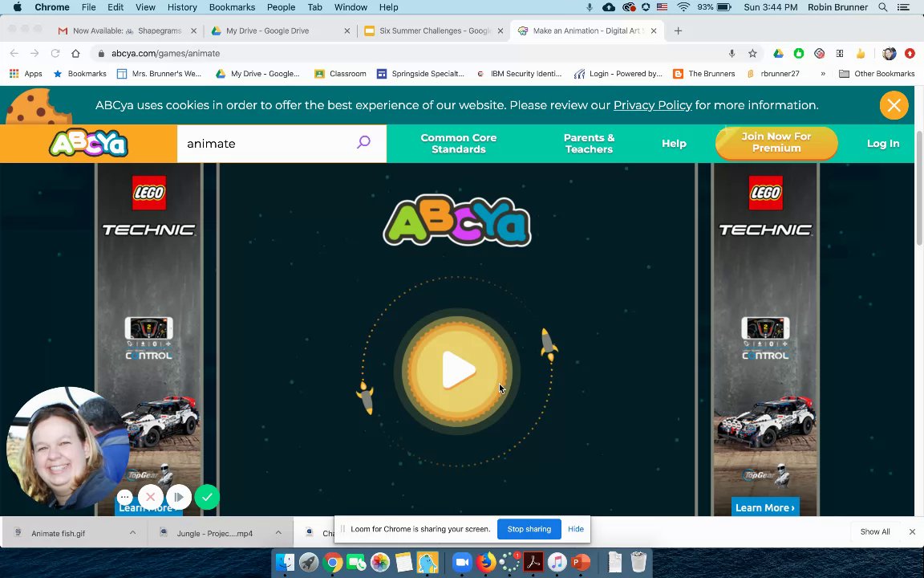Click Stop sharing in the Loom notice
Viewport: 924px width, 578px height.
point(529,529)
